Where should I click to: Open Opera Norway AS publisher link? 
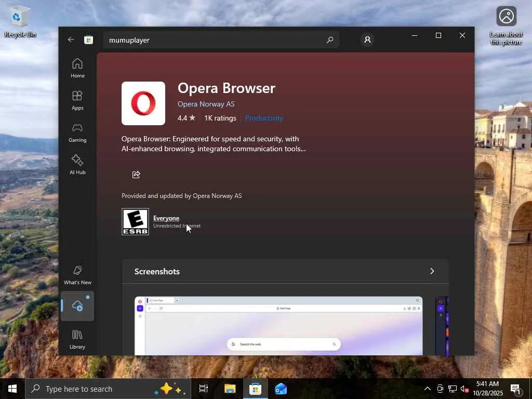pos(206,104)
